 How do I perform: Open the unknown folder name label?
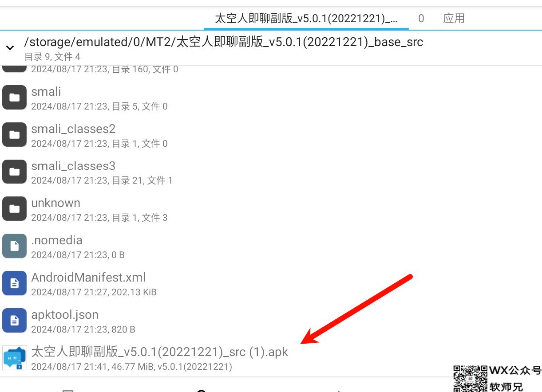pyautogui.click(x=55, y=203)
